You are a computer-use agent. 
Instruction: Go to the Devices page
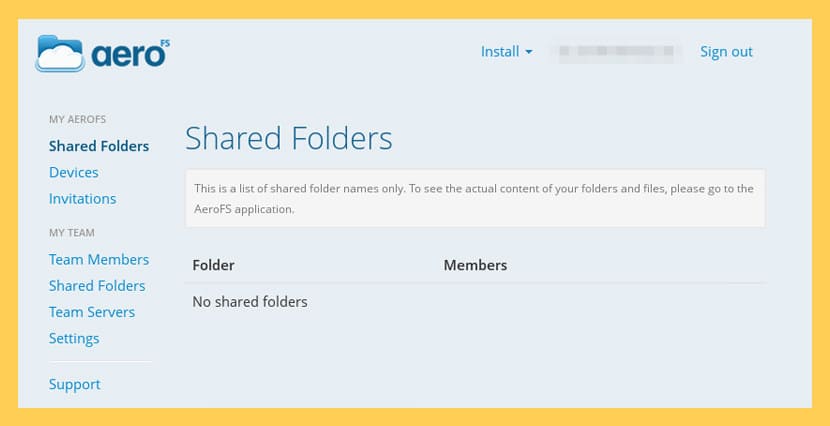pos(74,173)
